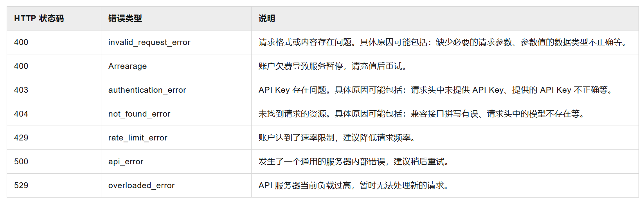Select the invalid_request_error error type cell
This screenshot has height=205, width=644.
(149, 42)
